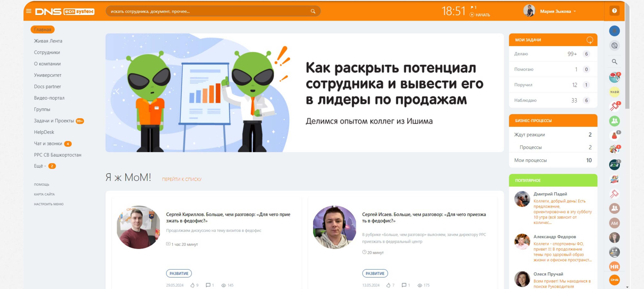Start the workday timer with НАЧАТЬ

(x=480, y=15)
